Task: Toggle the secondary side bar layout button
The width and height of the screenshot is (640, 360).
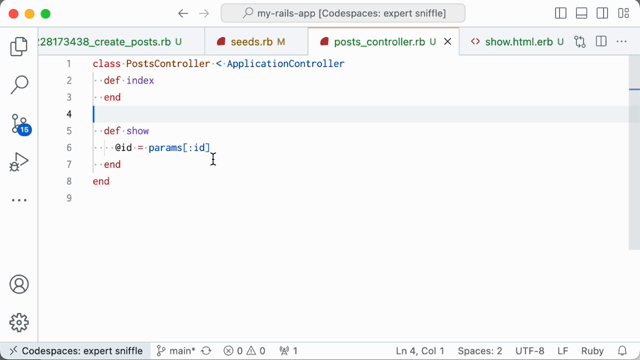Action: tap(602, 13)
